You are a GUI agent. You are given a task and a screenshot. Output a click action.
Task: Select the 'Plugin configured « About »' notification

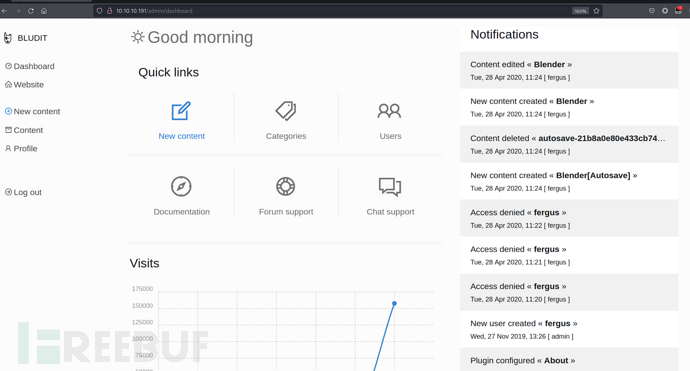[569, 360]
